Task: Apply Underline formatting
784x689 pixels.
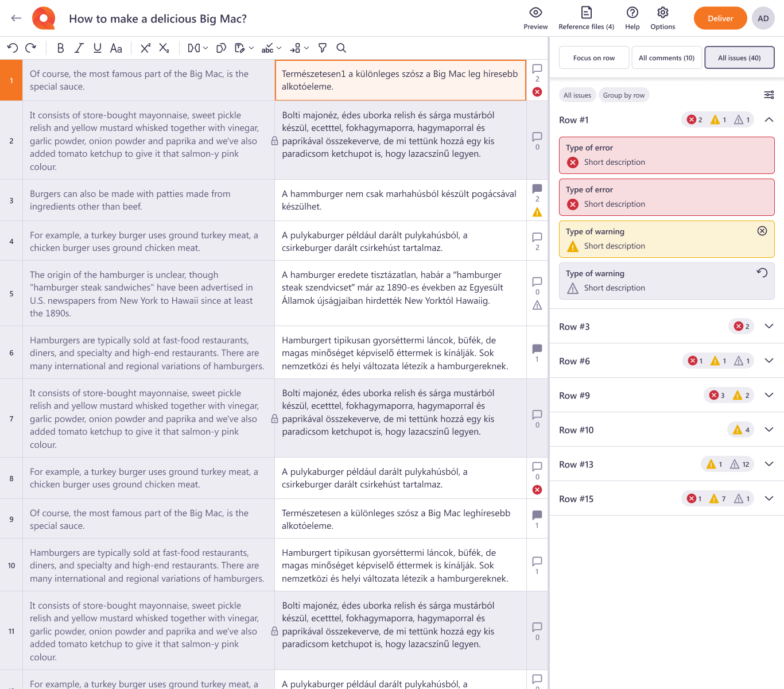Action: (97, 48)
